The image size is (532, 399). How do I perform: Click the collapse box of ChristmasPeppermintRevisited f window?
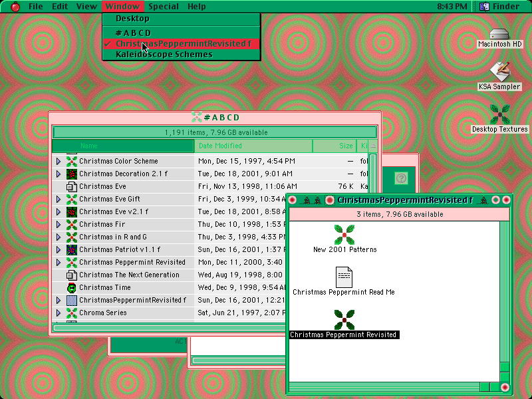coord(506,200)
